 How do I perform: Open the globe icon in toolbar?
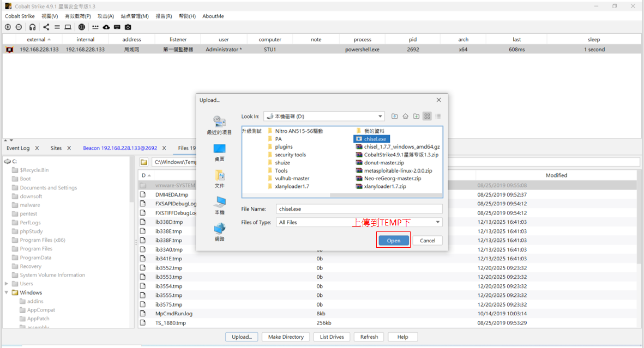pyautogui.click(x=82, y=27)
